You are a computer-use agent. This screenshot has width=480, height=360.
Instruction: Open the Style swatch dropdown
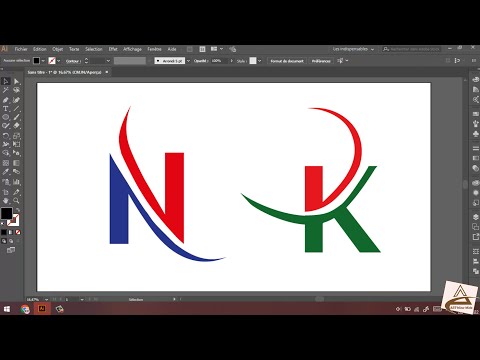[259, 61]
